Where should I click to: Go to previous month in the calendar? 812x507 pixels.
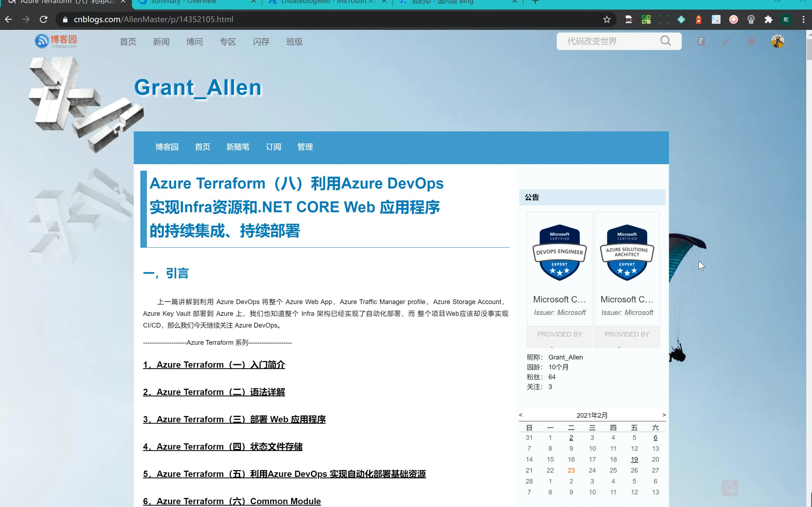(x=520, y=415)
